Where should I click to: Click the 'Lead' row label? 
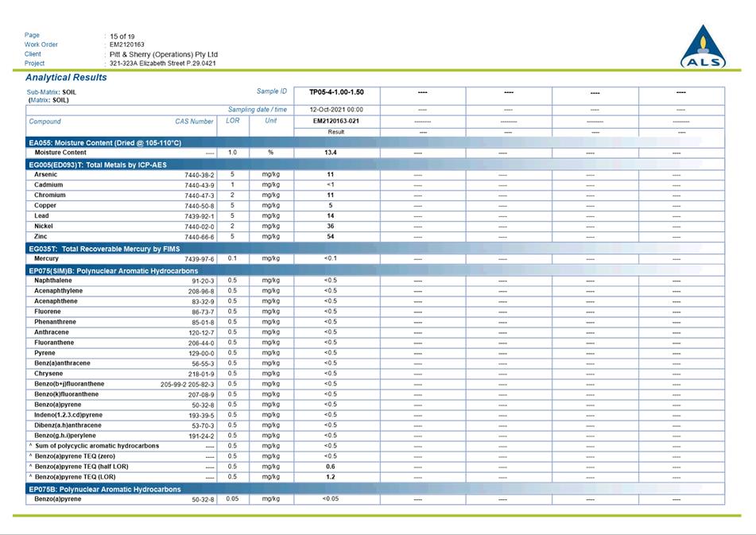pyautogui.click(x=41, y=216)
